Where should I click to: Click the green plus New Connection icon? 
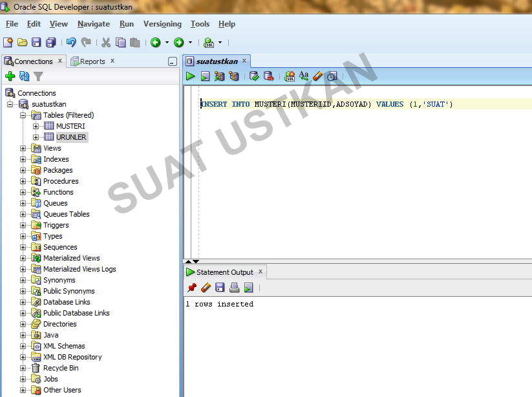(10, 76)
